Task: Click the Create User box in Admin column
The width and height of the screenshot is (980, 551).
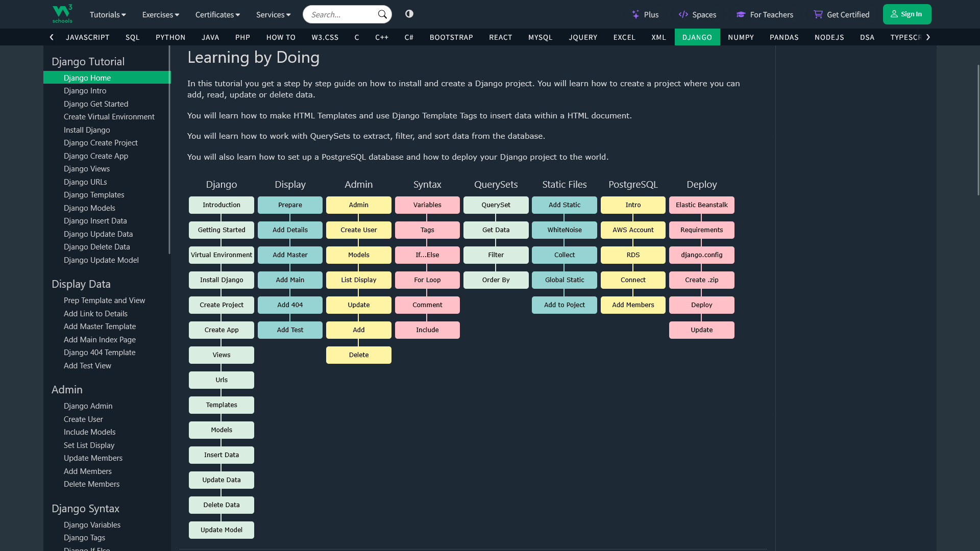Action: click(359, 230)
